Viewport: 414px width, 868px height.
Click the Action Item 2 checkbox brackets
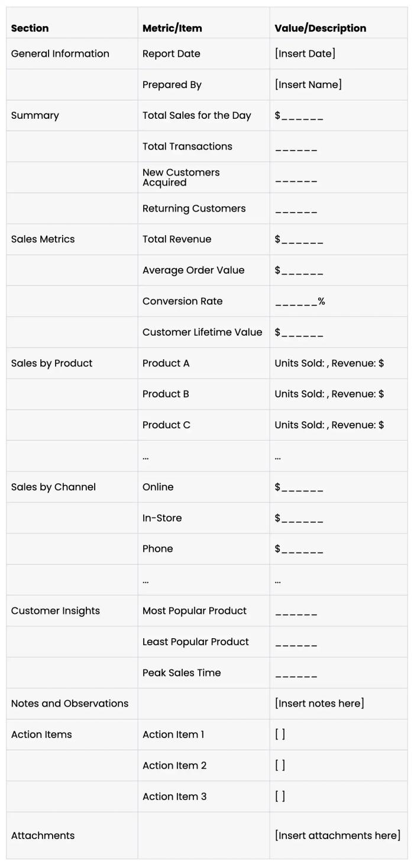[x=280, y=765]
